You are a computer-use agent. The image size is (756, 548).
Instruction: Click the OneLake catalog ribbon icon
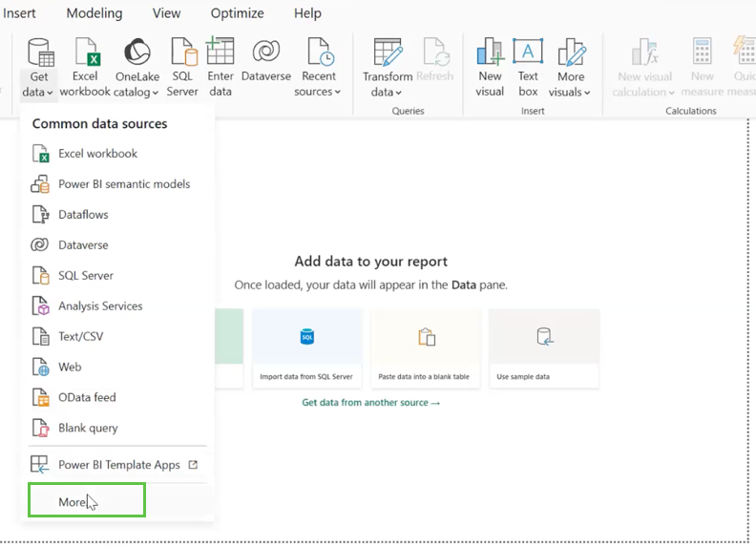(136, 52)
